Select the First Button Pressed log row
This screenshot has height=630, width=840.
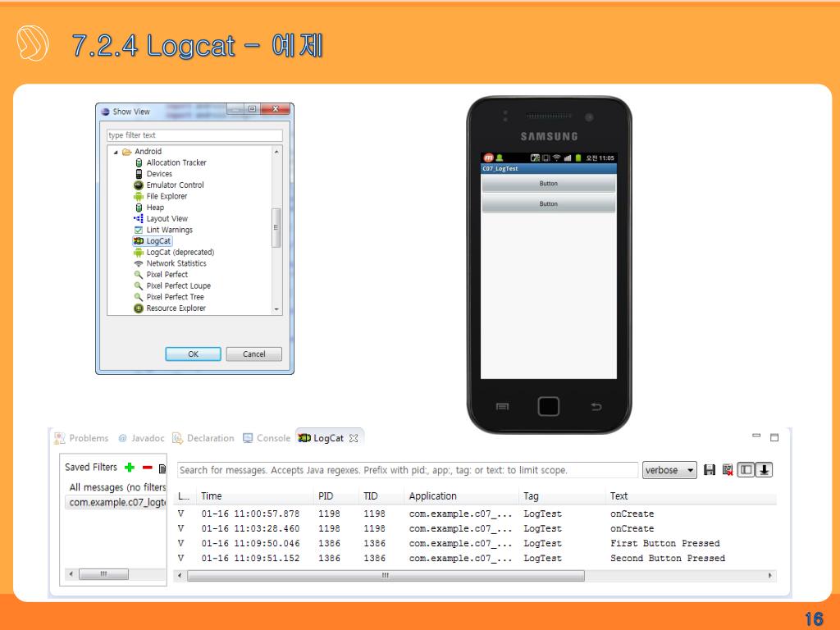pyautogui.click(x=476, y=543)
